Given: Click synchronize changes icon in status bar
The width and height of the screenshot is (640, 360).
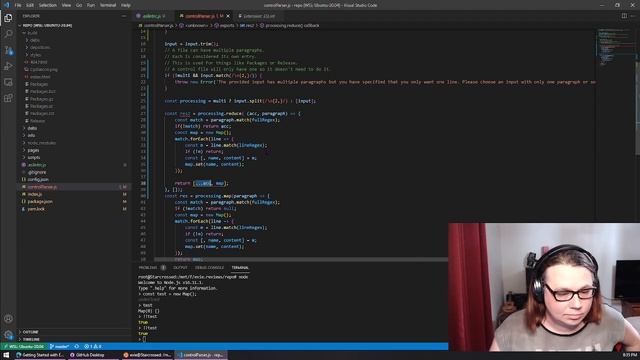Looking at the screenshot, I should [x=77, y=347].
